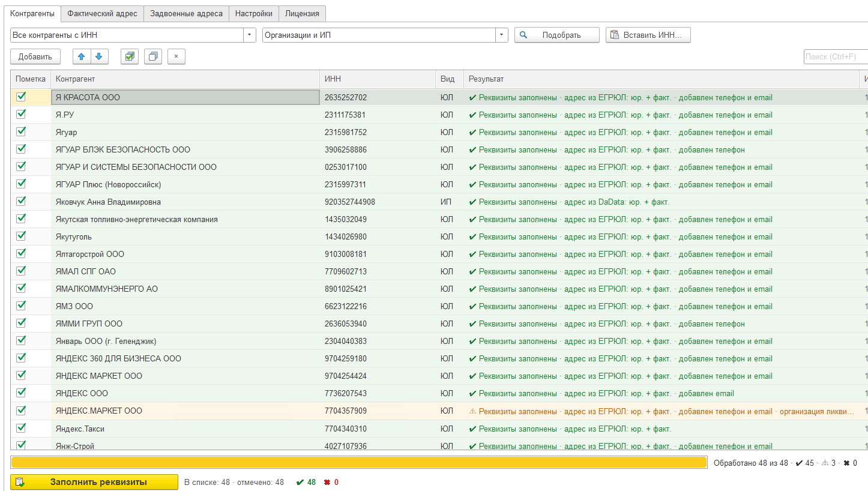Toggle checkbox for Яковчук Анна Владимировна
The image size is (868, 491).
(22, 201)
